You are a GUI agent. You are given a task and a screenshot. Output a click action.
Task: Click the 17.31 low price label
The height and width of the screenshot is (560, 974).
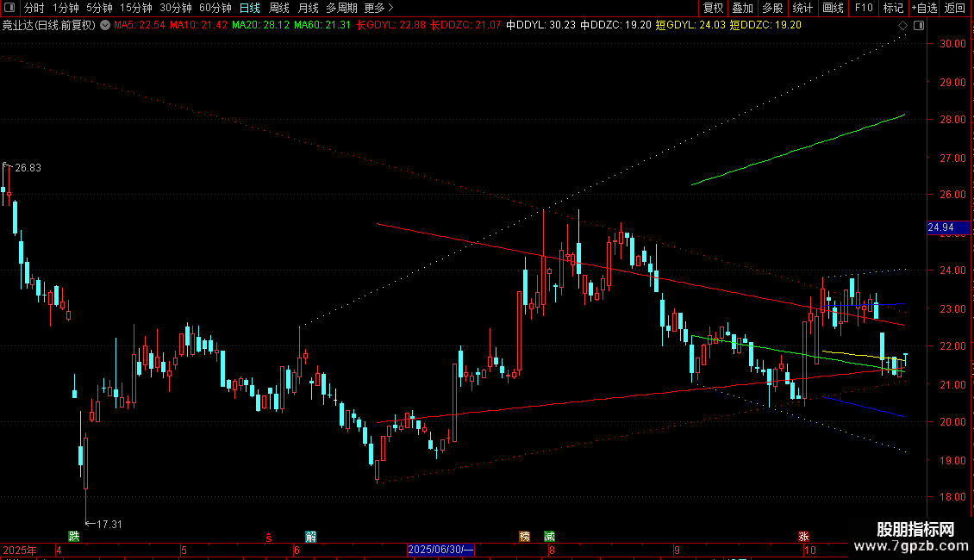[x=109, y=525]
